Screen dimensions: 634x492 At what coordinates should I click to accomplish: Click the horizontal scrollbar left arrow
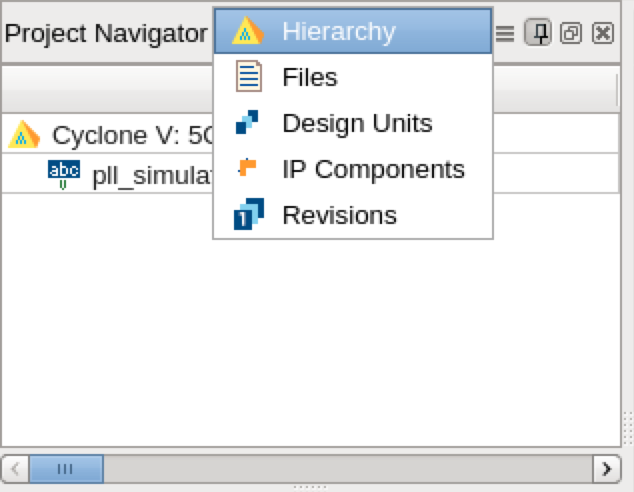click(15, 469)
